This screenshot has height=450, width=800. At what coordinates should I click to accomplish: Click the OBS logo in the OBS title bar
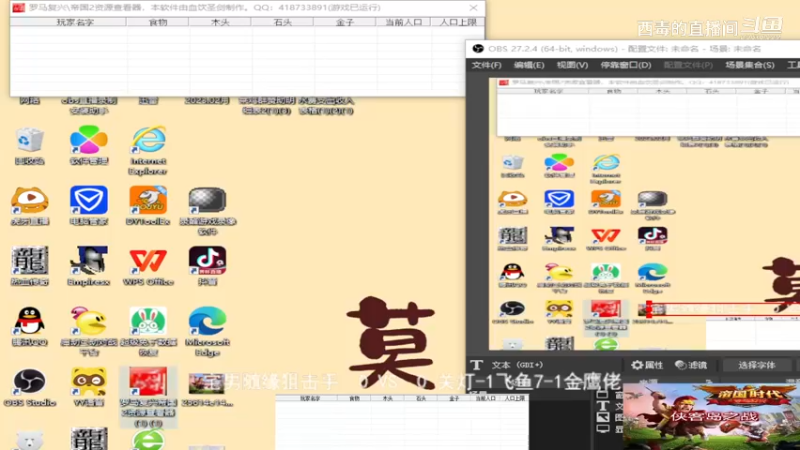[478, 48]
